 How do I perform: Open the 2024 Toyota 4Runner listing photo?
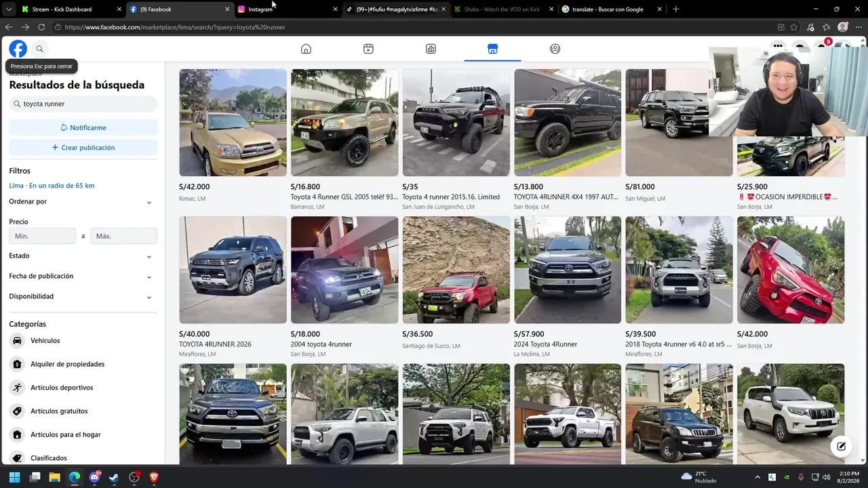(x=568, y=270)
